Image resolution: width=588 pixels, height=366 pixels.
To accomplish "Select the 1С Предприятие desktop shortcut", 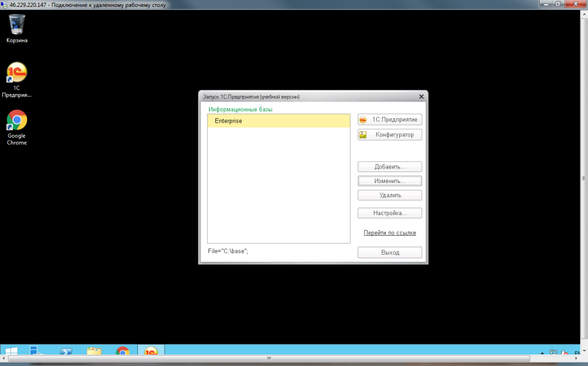I will pos(17,80).
